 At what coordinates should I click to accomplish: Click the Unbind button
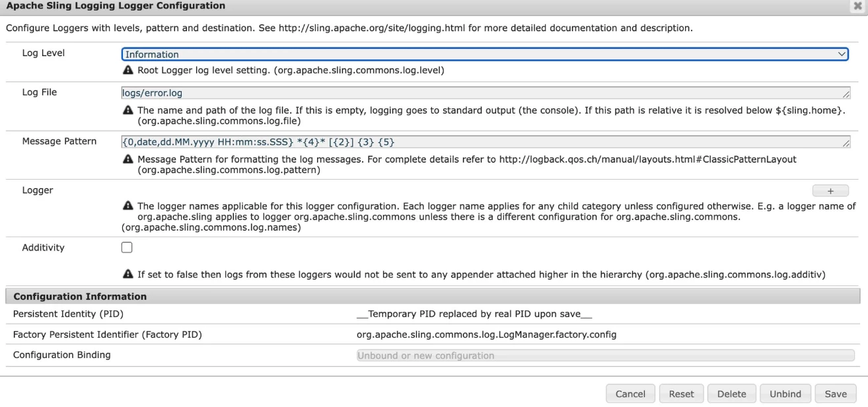(785, 394)
